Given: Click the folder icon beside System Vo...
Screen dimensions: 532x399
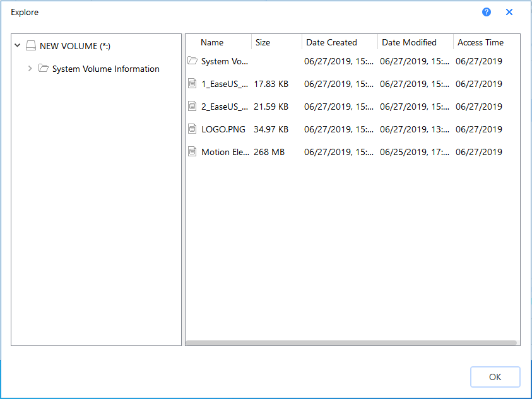Looking at the screenshot, I should pos(192,60).
